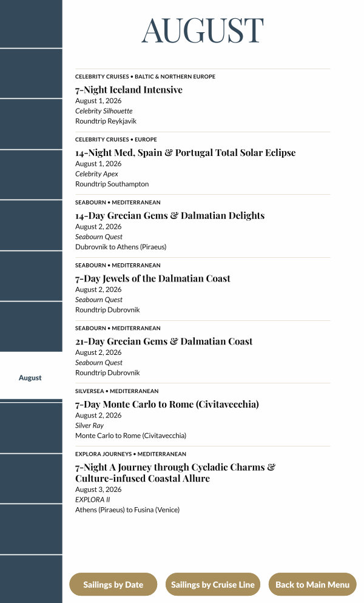Click the AUGUST page heading
The height and width of the screenshot is (603, 364).
click(x=203, y=30)
